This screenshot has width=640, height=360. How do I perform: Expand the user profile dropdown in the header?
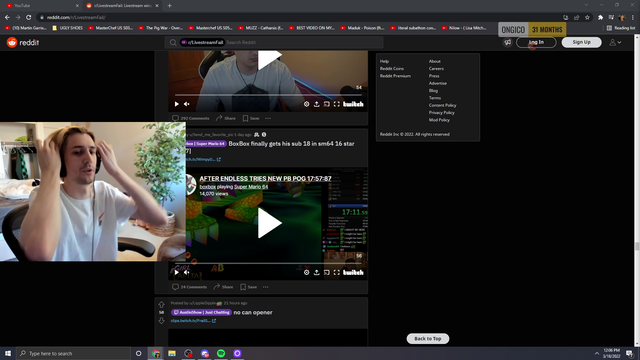tap(616, 42)
